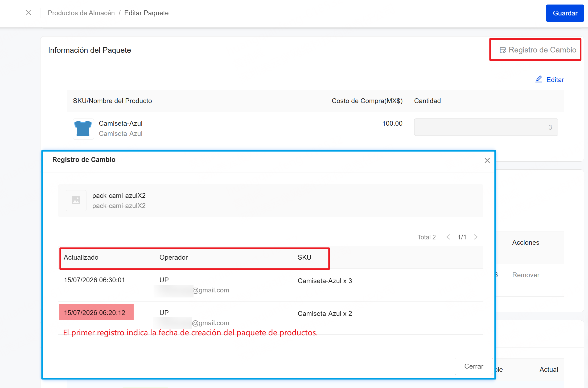Click the Camiseta-Azul product SKU name
588x388 pixels.
[121, 123]
